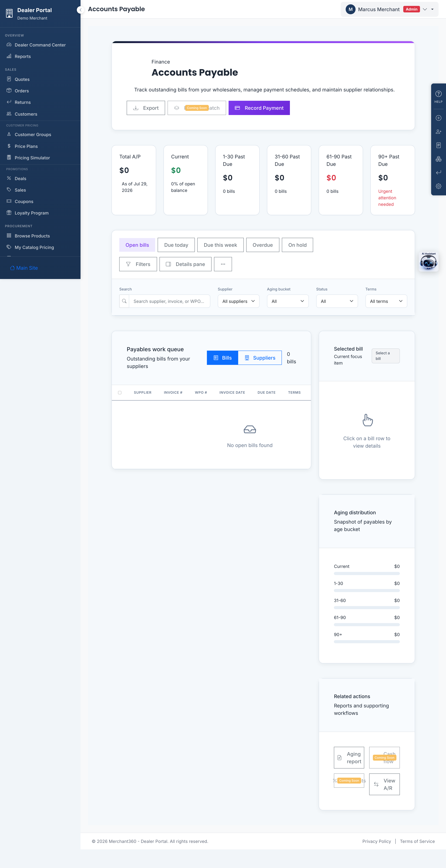Focus the supplier, invoice search field
Image resolution: width=446 pixels, height=868 pixels.
pos(169,301)
